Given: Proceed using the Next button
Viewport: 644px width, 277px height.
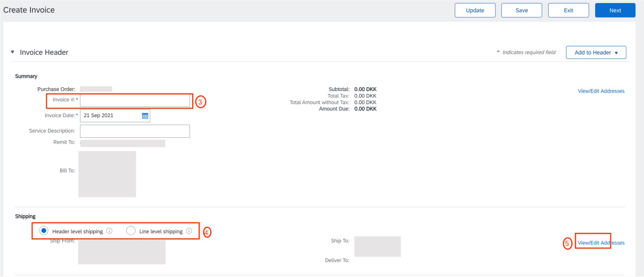Looking at the screenshot, I should click(x=615, y=10).
